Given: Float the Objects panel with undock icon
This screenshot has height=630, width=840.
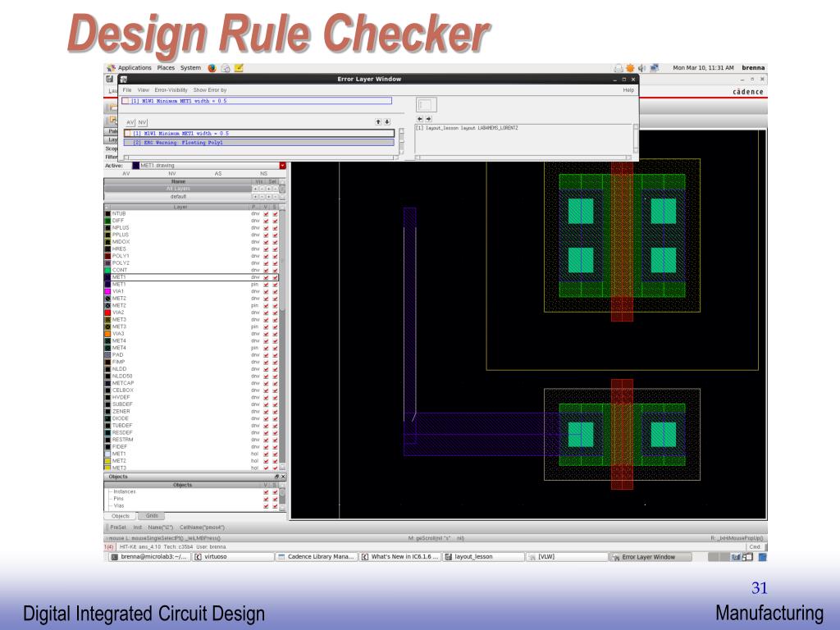Looking at the screenshot, I should click(x=276, y=477).
